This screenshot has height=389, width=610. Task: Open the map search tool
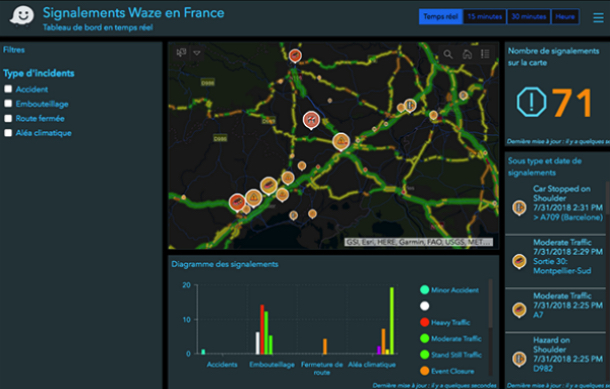click(448, 54)
